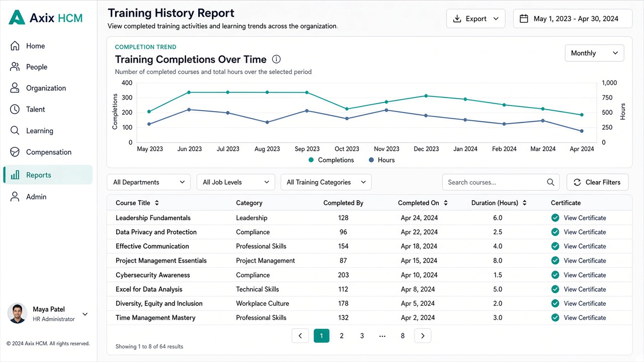Click the calendar icon in the date range picker
This screenshot has width=644, height=362.
point(524,19)
